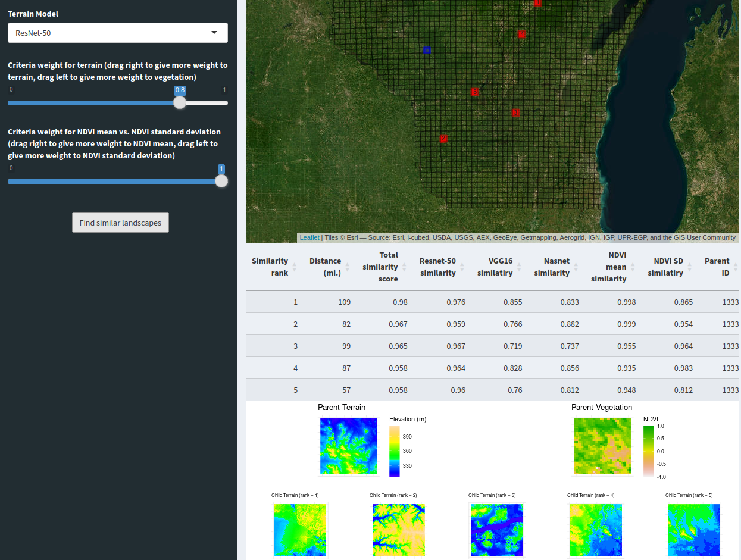Select NDVI SD similarity value 0.865
741x560 pixels.
click(x=683, y=302)
